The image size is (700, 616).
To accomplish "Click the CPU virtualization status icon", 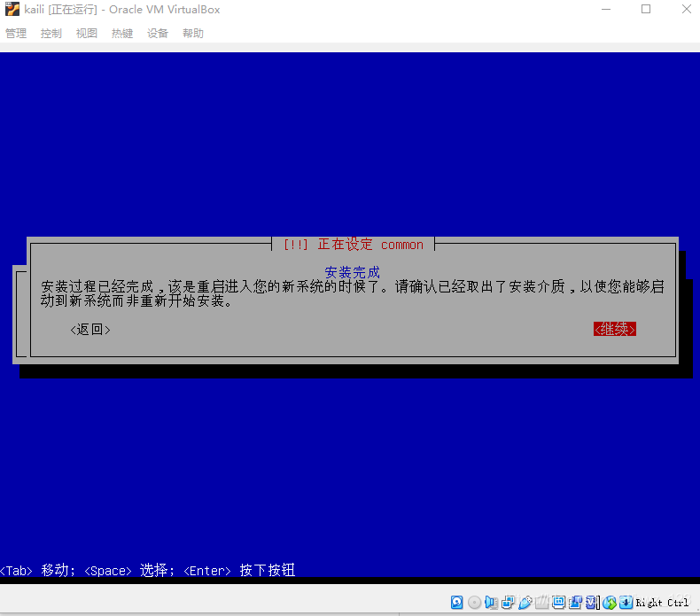I will (592, 602).
